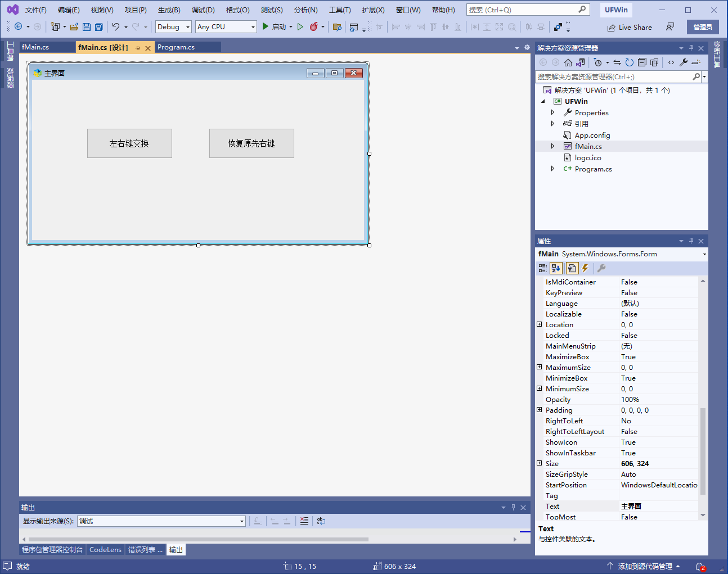
Task: Click the Hot Reload flame icon
Action: pyautogui.click(x=314, y=26)
